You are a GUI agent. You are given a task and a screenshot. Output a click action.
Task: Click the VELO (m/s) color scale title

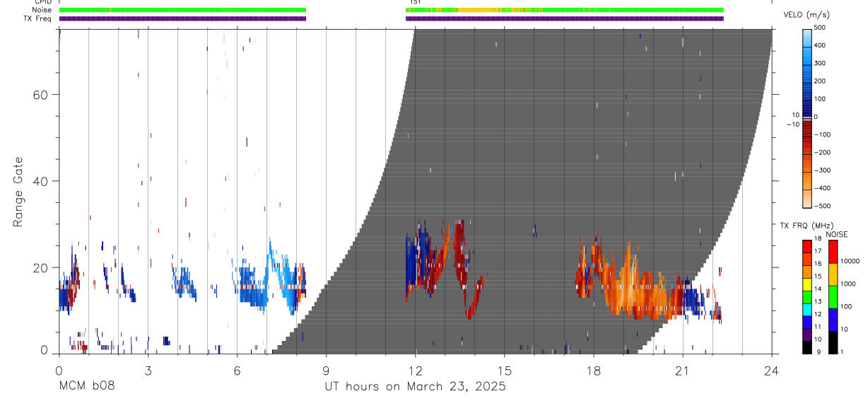coord(807,14)
